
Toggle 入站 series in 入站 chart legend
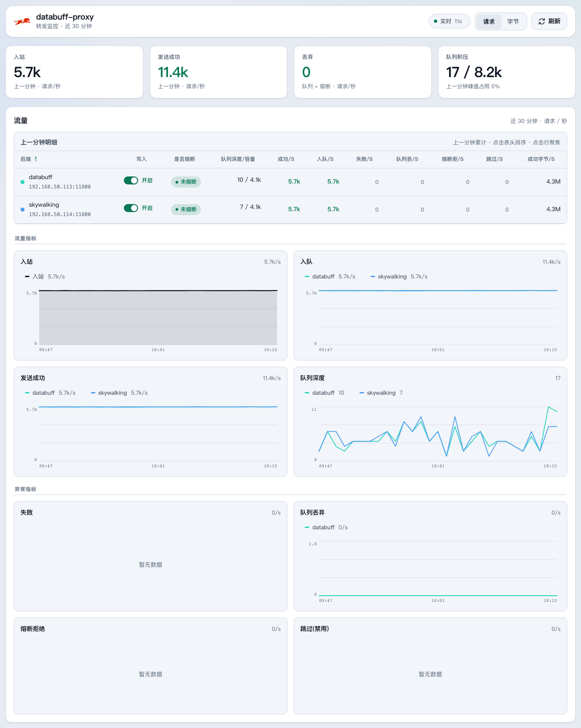[x=45, y=276]
